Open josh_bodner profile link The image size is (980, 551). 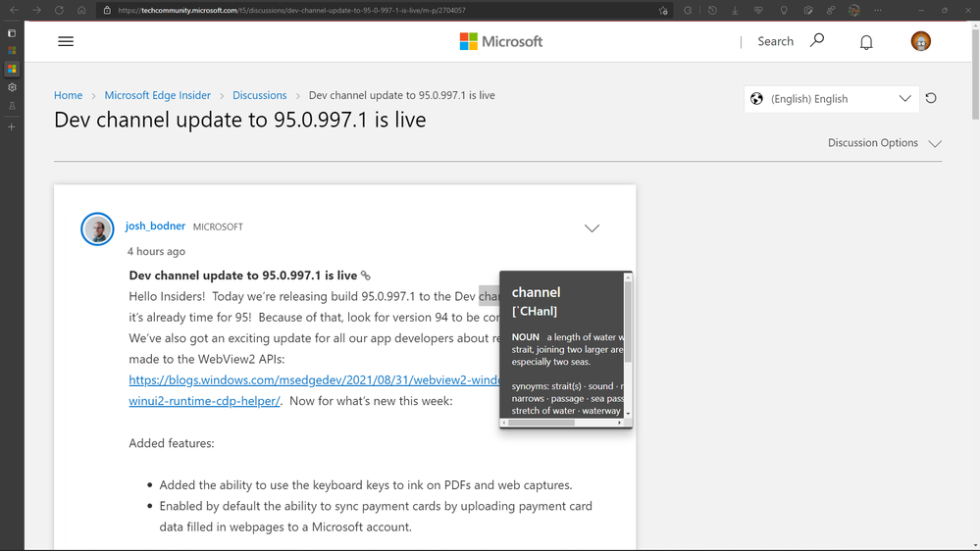[x=155, y=225]
